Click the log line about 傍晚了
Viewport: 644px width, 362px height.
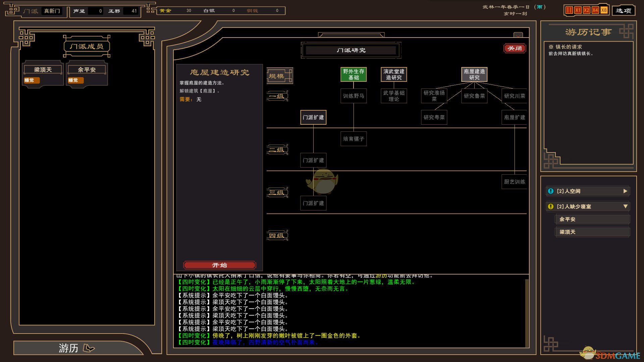point(269,336)
